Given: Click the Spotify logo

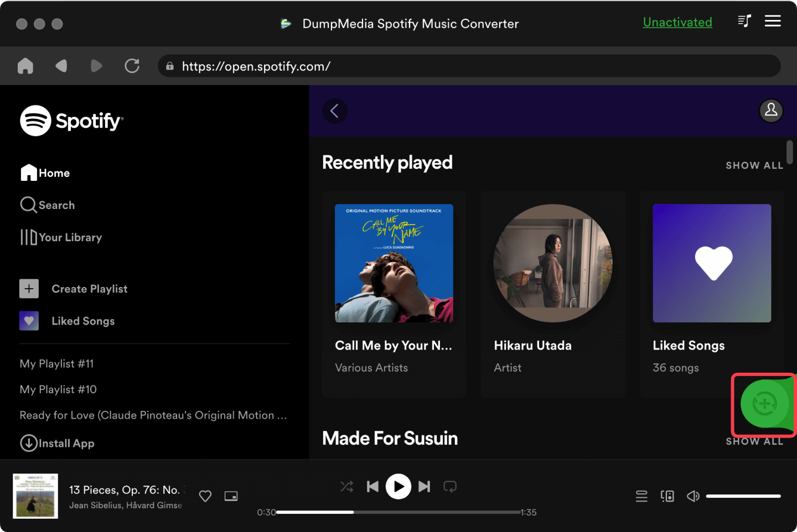Looking at the screenshot, I should coord(72,121).
